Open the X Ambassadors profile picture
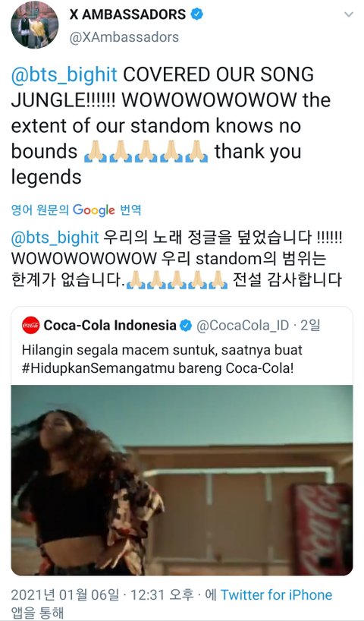The width and height of the screenshot is (364, 621). [34, 24]
